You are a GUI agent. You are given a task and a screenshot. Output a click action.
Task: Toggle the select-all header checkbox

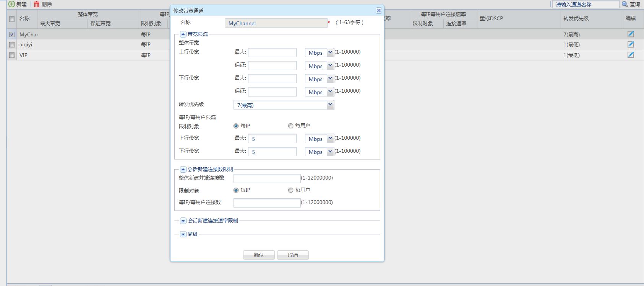[x=12, y=19]
